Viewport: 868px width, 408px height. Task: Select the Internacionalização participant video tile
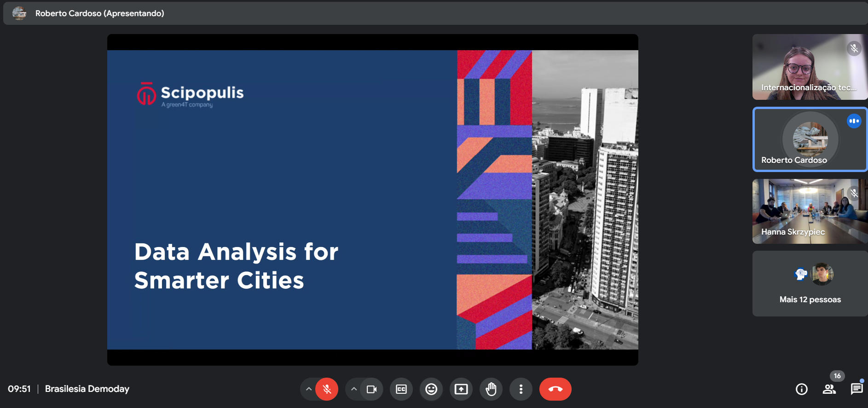pos(810,67)
